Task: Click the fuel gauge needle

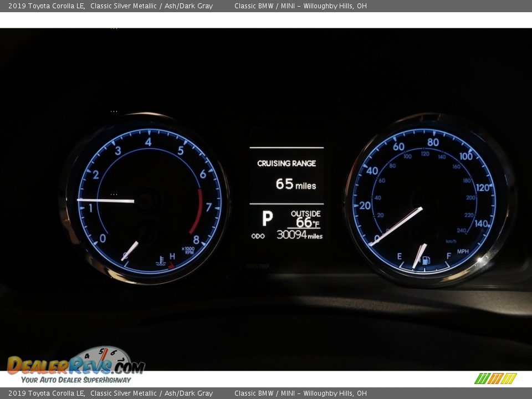Action: (420, 256)
